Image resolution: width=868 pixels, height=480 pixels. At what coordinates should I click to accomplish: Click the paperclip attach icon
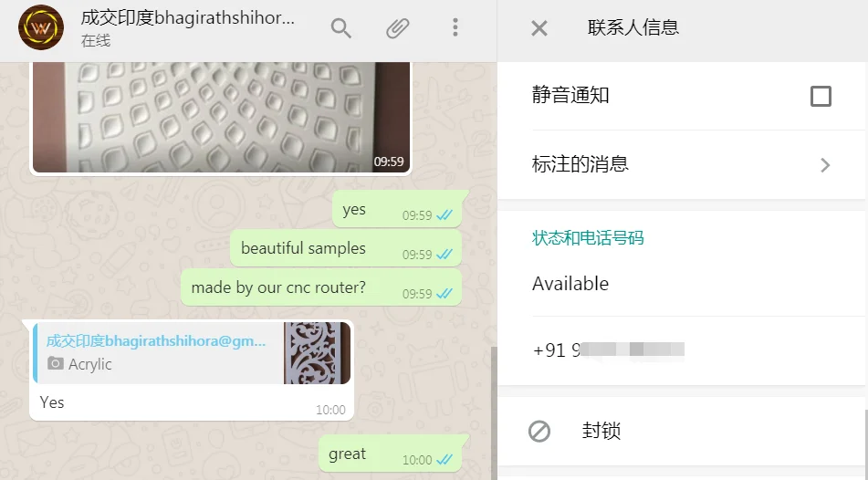point(397,27)
